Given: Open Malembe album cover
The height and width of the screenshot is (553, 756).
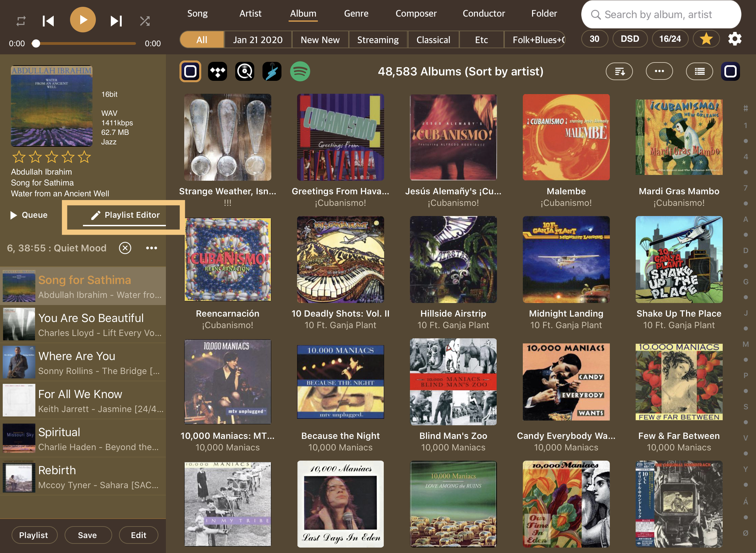Looking at the screenshot, I should [x=566, y=137].
